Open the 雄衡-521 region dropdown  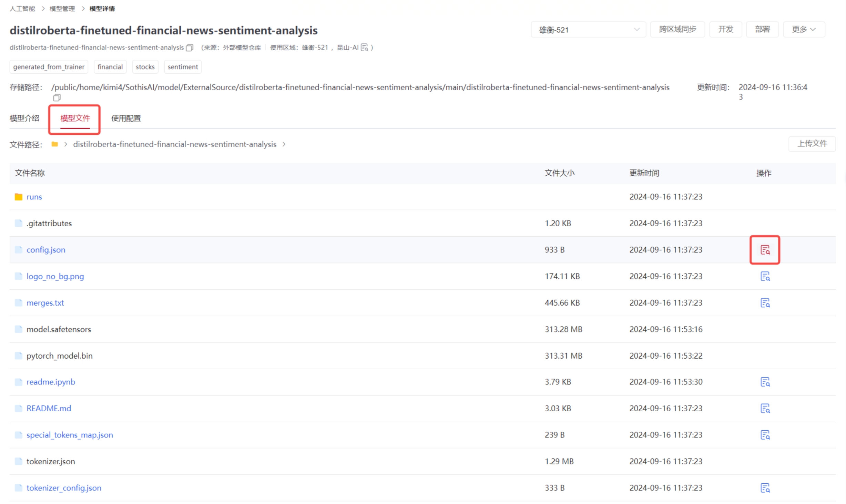point(588,30)
